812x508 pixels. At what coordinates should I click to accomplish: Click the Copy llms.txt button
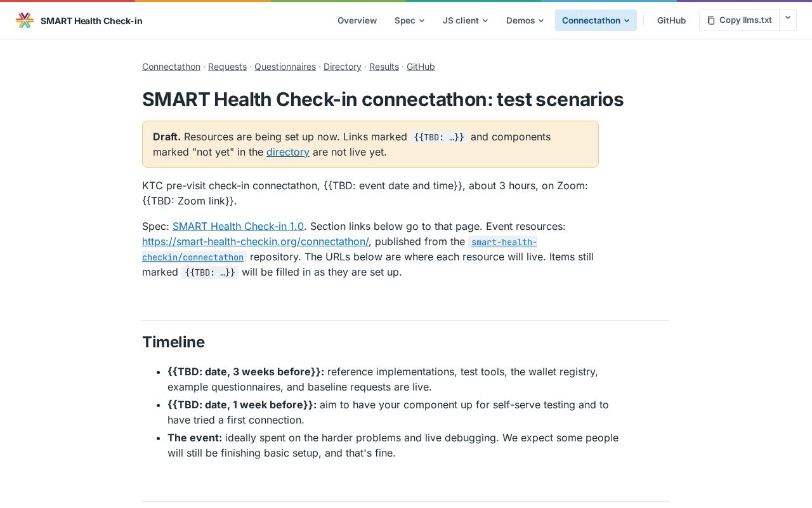coord(739,20)
